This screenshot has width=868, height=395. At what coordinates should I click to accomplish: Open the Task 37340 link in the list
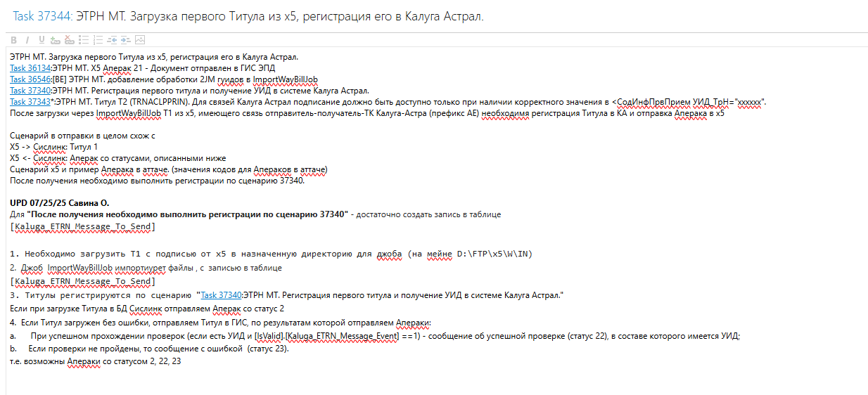pyautogui.click(x=30, y=91)
